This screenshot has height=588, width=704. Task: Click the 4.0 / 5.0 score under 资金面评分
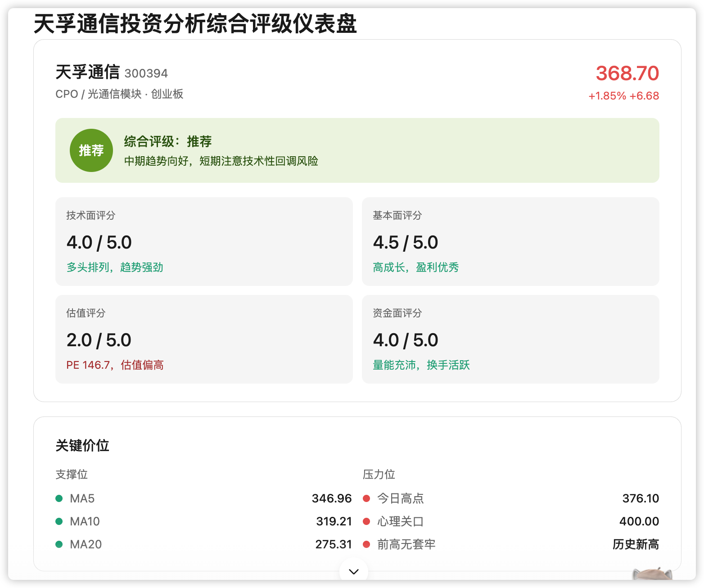pos(406,340)
